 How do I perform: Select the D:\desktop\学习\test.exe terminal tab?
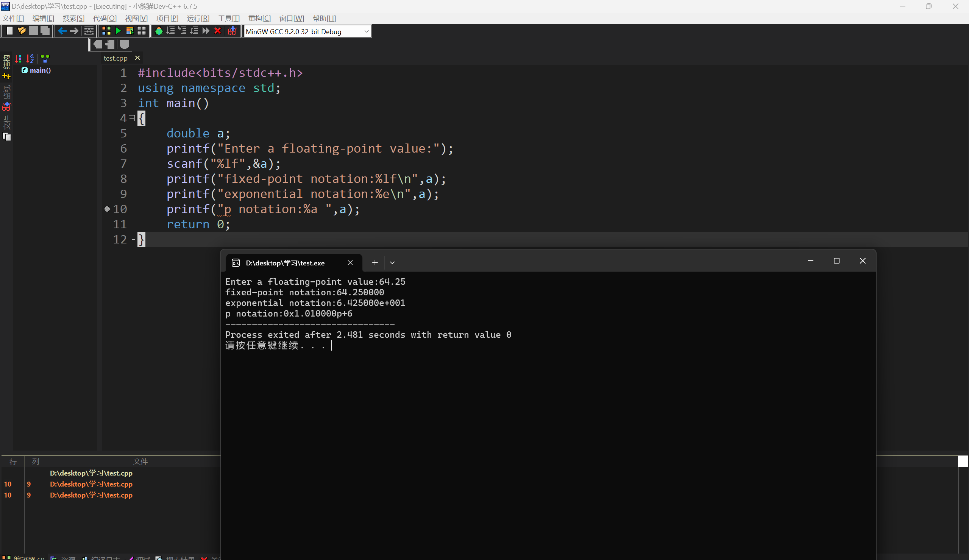(285, 263)
